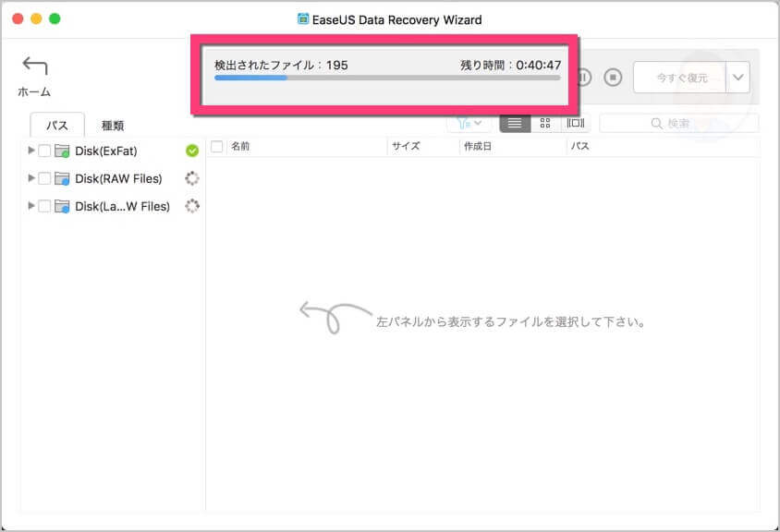This screenshot has height=532, width=780.
Task: Click the Disk(ExFat) folder icon
Action: tap(62, 151)
